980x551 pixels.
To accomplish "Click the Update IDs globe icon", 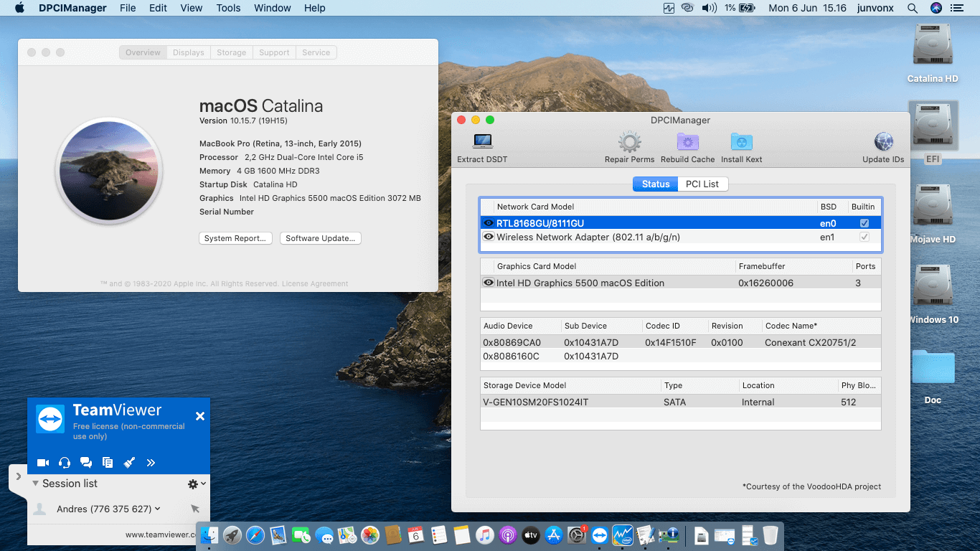I will (883, 141).
